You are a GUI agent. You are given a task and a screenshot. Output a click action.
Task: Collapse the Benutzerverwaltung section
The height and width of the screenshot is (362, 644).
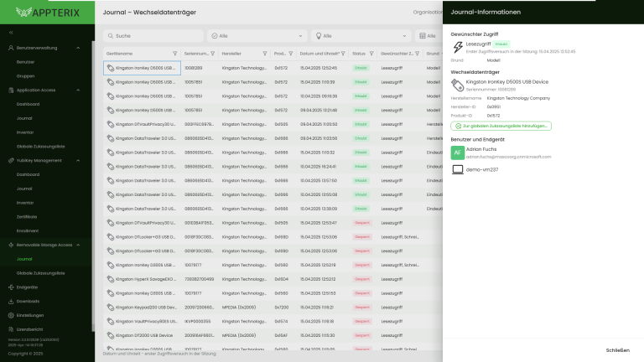(77, 48)
